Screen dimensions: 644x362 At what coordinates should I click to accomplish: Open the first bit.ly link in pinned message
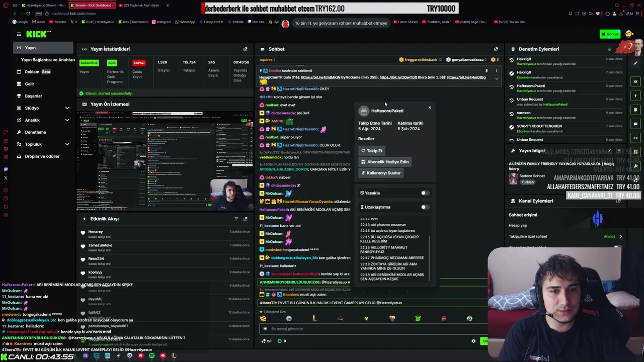click(x=320, y=77)
